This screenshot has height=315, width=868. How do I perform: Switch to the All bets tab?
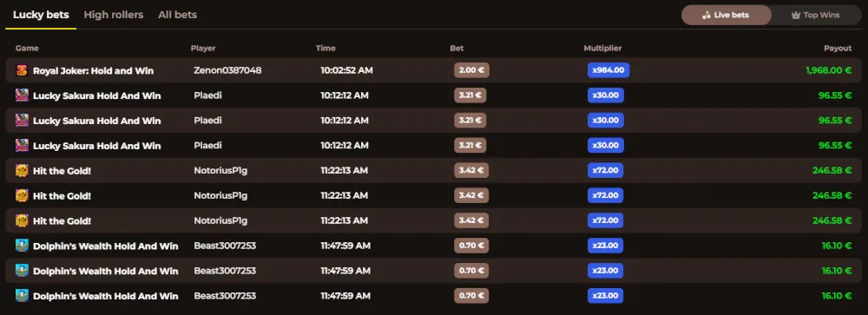pos(177,15)
